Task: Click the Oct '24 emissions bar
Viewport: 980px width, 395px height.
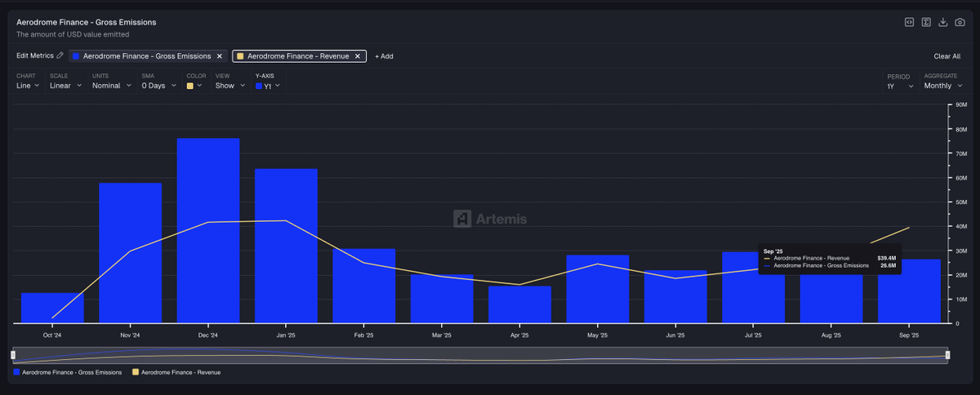Action: (52, 308)
